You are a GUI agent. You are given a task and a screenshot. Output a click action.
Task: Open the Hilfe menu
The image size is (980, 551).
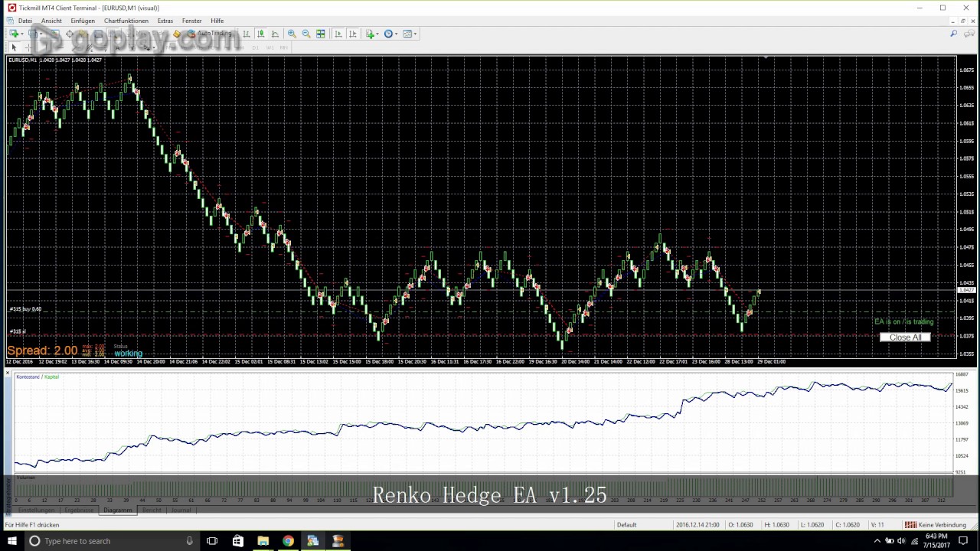pyautogui.click(x=217, y=21)
